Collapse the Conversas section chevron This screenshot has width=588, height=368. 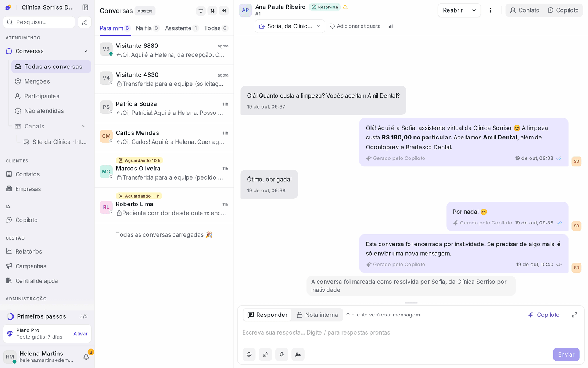86,51
